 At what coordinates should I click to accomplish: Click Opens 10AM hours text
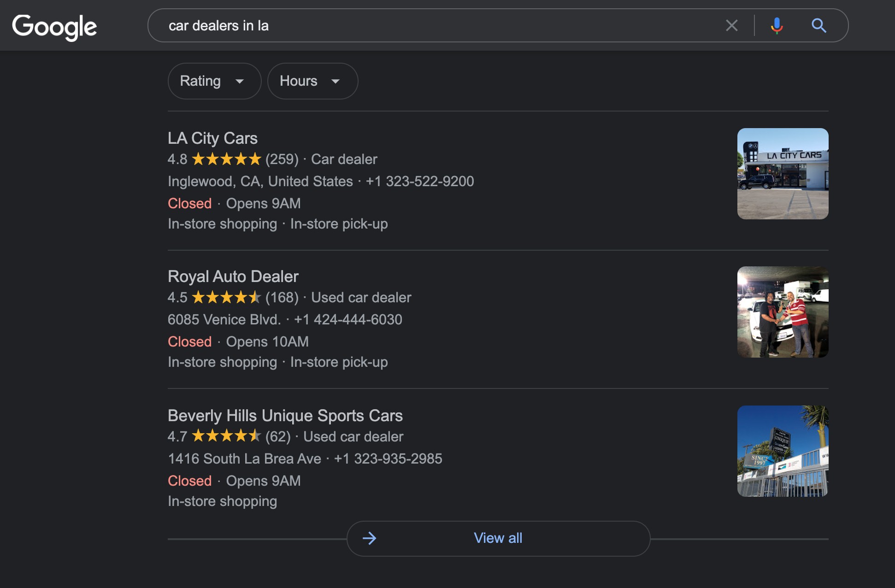coord(267,342)
